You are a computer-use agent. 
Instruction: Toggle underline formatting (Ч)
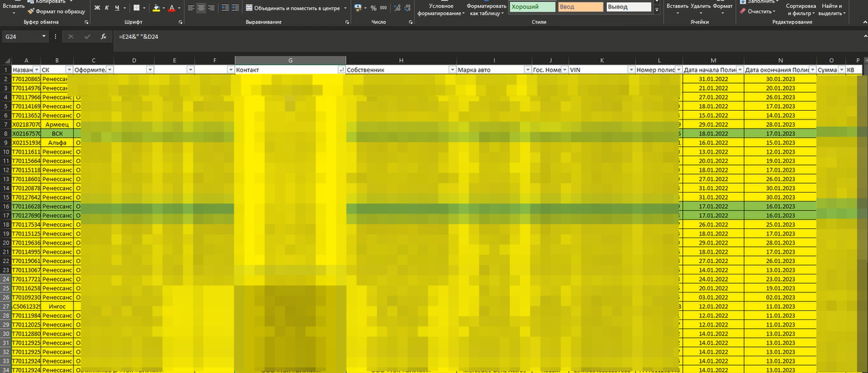(116, 8)
